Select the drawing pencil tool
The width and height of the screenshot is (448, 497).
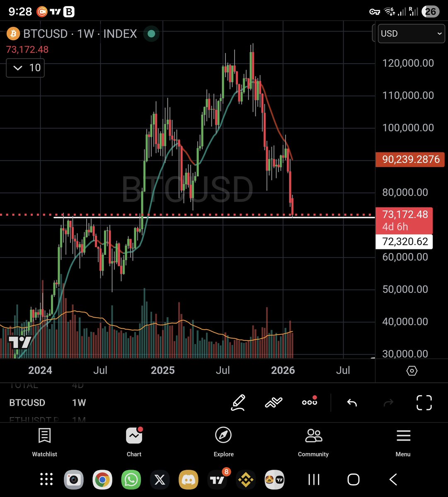pos(238,403)
